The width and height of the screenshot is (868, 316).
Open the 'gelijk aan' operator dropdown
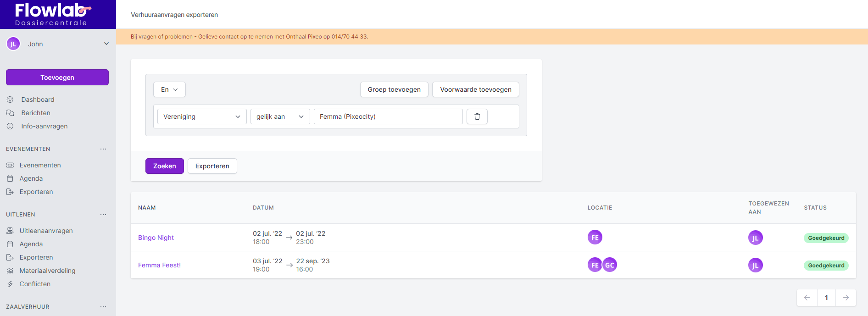click(x=280, y=116)
